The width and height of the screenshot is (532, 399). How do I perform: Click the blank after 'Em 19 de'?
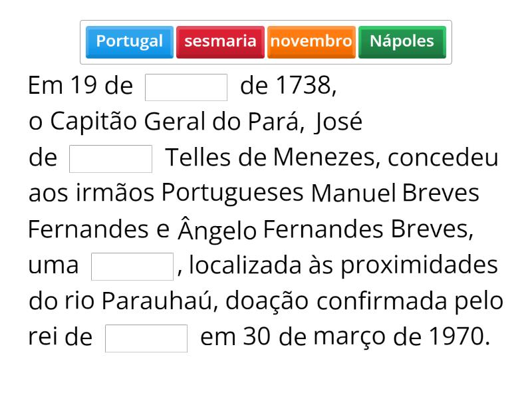coord(186,87)
